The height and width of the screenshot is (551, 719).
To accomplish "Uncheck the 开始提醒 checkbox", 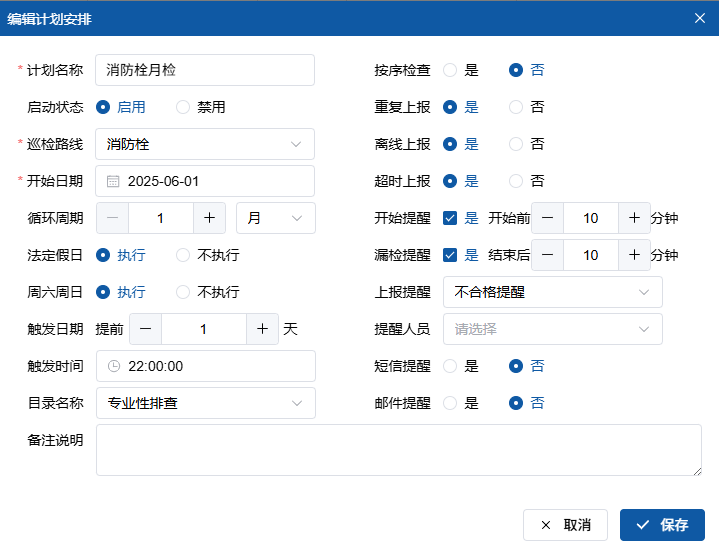I will (x=450, y=218).
